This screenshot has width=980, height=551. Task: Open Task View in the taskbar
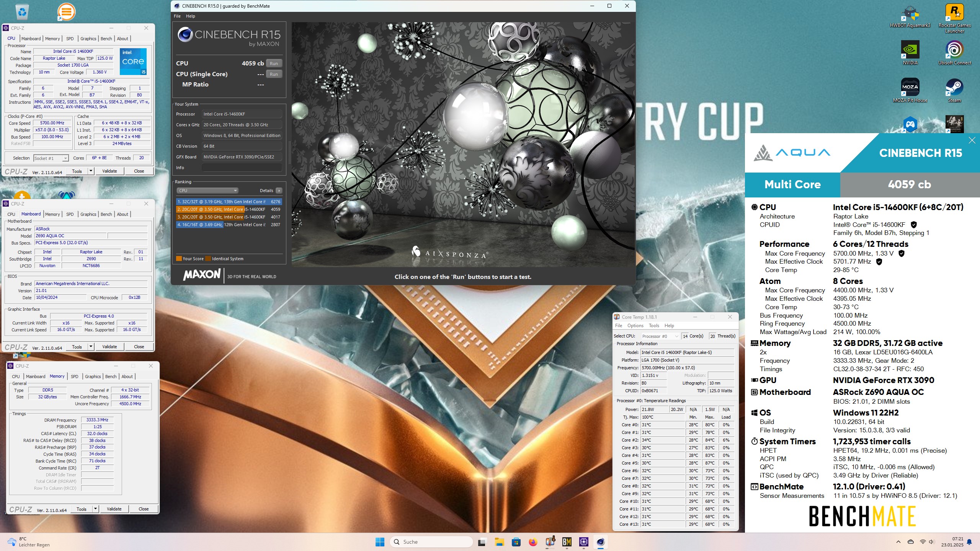tap(482, 542)
